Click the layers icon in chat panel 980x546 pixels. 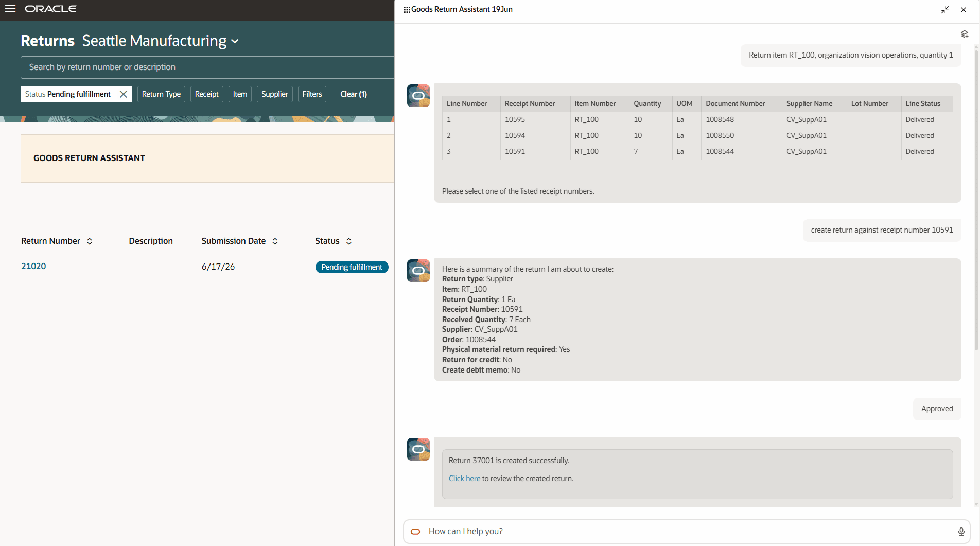pyautogui.click(x=965, y=34)
